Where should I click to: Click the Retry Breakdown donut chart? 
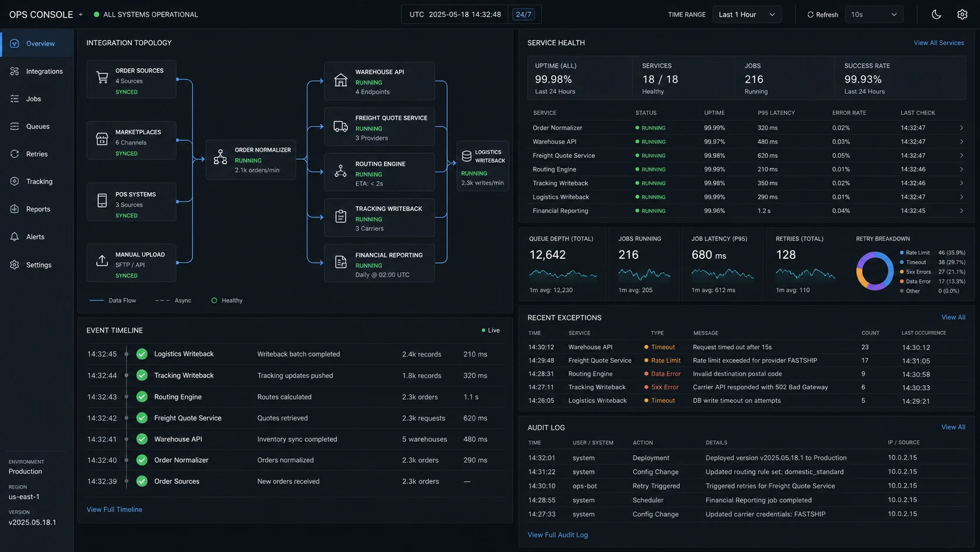click(874, 271)
